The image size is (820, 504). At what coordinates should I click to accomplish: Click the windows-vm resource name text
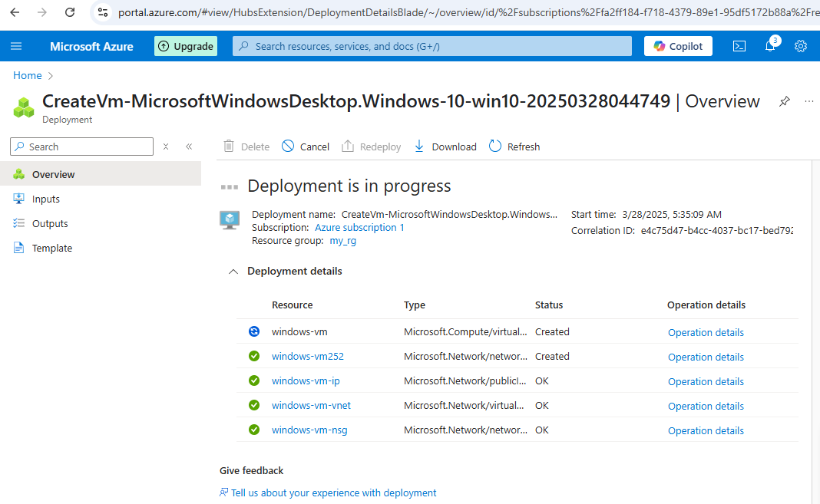(x=299, y=331)
